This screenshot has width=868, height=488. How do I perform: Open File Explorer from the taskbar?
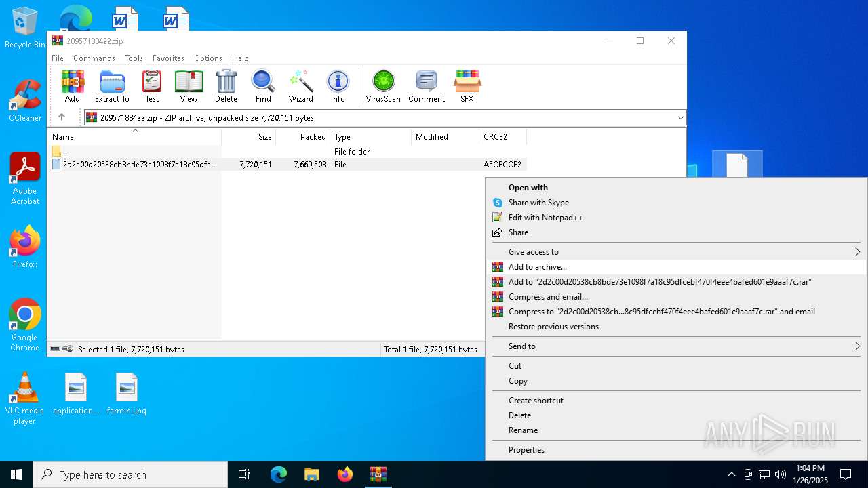[311, 474]
